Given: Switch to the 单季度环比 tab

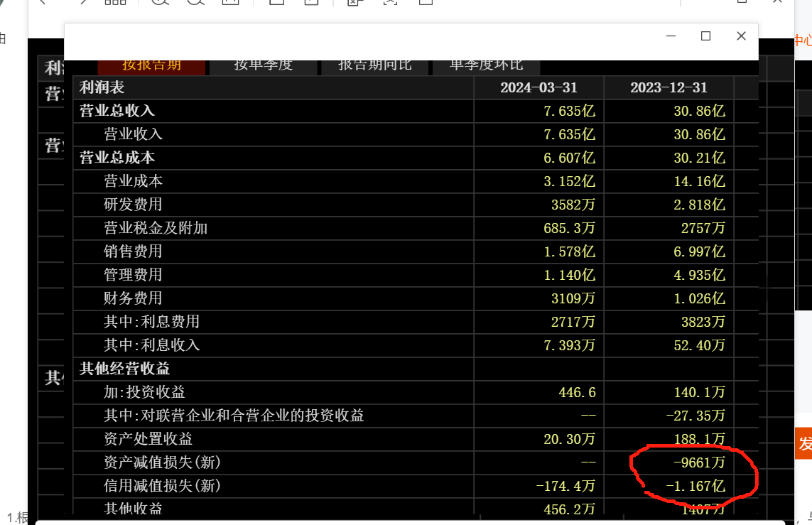Looking at the screenshot, I should [487, 65].
